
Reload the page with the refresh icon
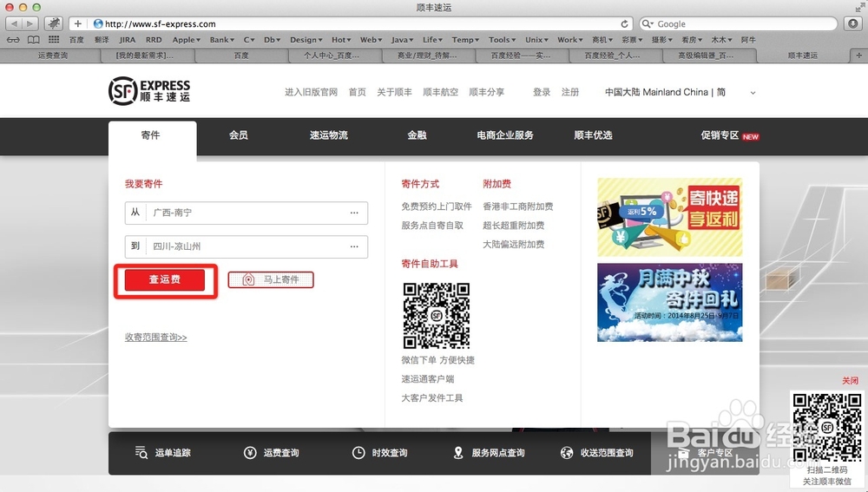[x=624, y=23]
